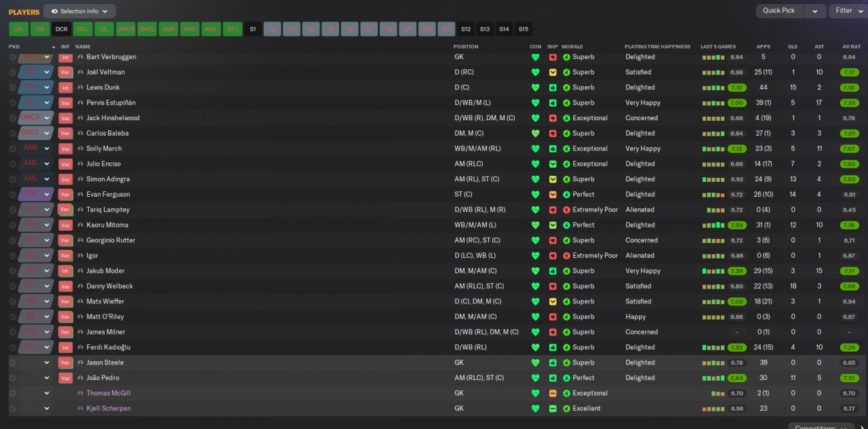Tick the selection circle for Jason Steele
Image resolution: width=868 pixels, height=429 pixels.
[x=13, y=362]
